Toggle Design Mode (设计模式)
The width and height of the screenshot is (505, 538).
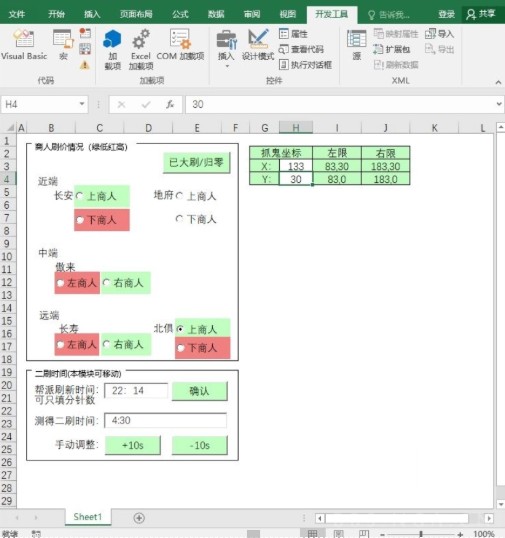coord(258,45)
